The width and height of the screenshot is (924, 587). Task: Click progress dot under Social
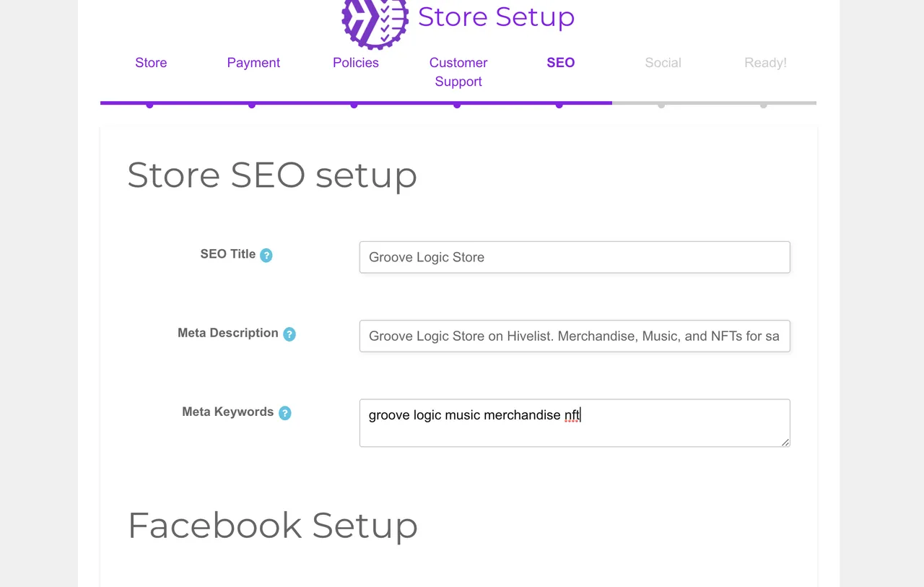tap(661, 105)
